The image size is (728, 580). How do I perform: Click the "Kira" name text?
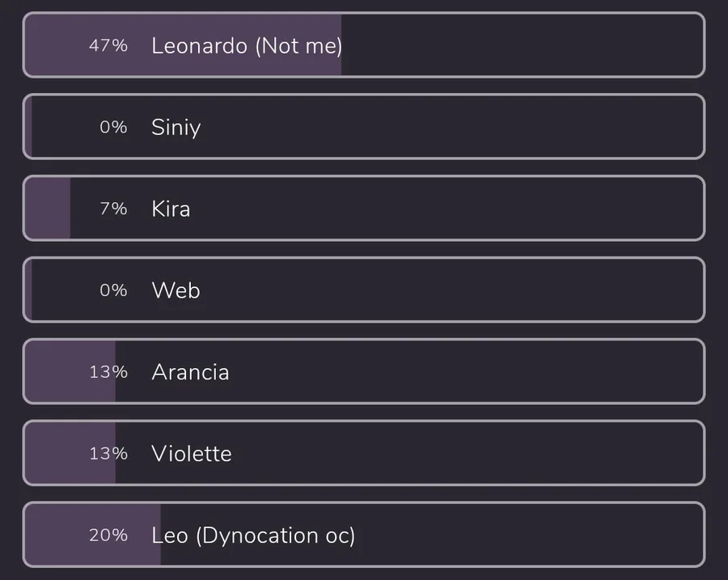171,209
